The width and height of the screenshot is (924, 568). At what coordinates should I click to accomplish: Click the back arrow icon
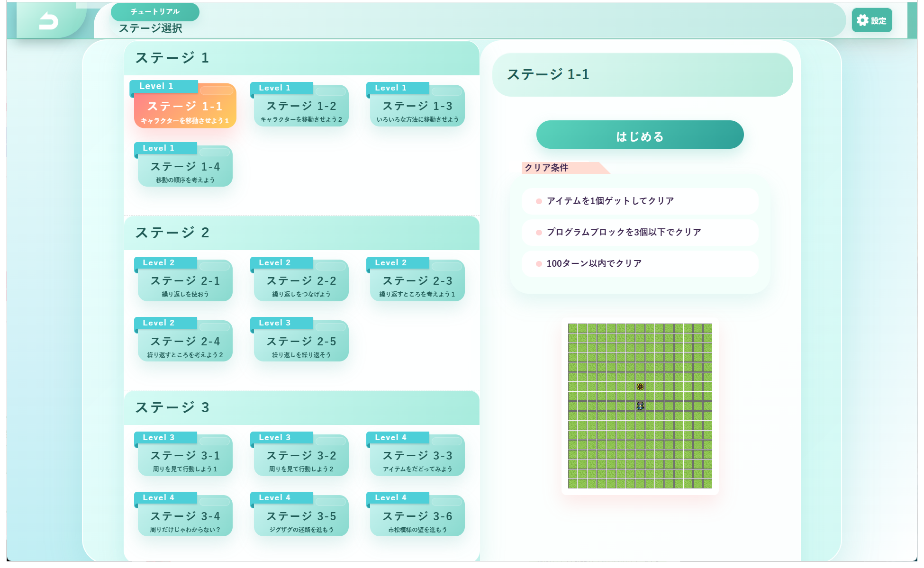[48, 21]
